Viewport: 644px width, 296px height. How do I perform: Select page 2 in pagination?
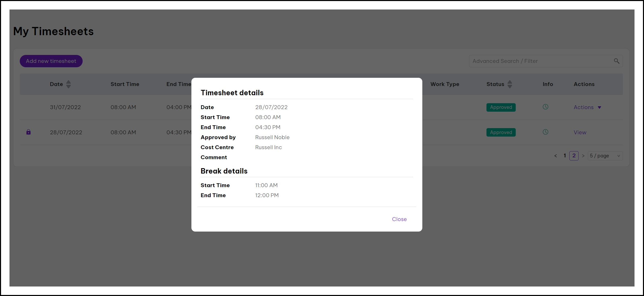coord(574,156)
